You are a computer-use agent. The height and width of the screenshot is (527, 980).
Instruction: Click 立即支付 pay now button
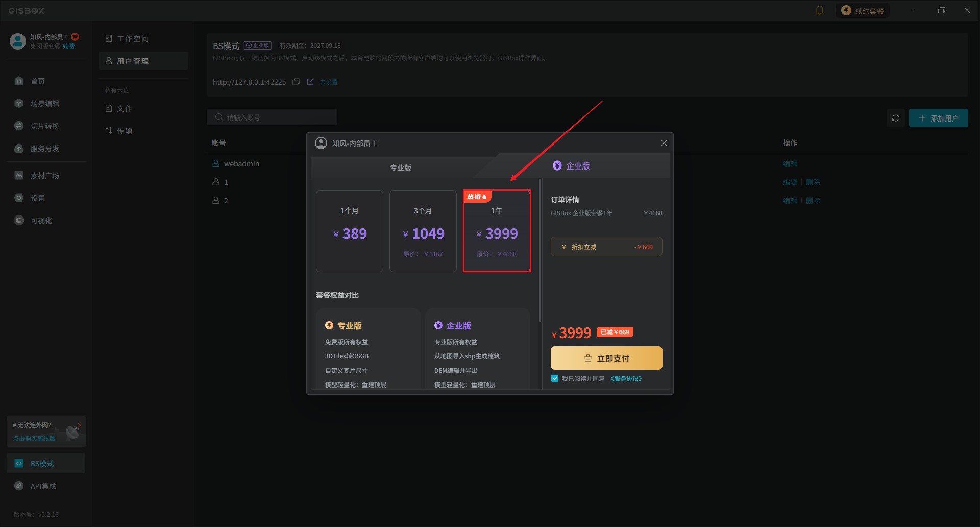tap(606, 358)
